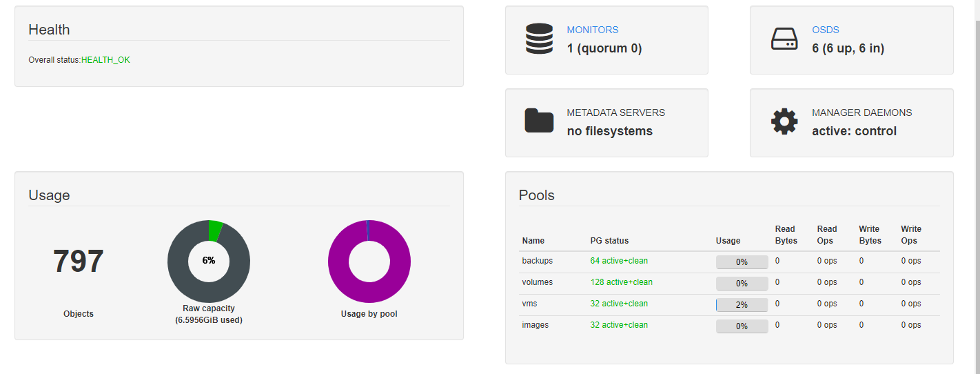Select the volumes pool name

click(538, 282)
